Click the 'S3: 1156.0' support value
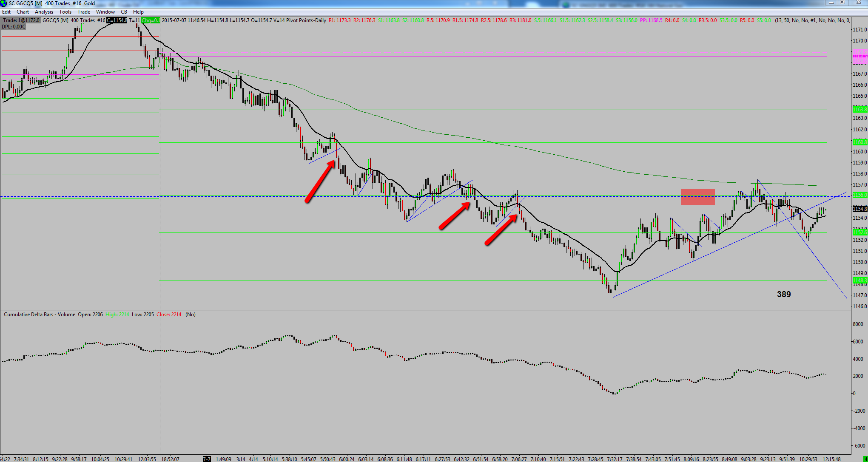This screenshot has height=462, width=868. coord(626,20)
